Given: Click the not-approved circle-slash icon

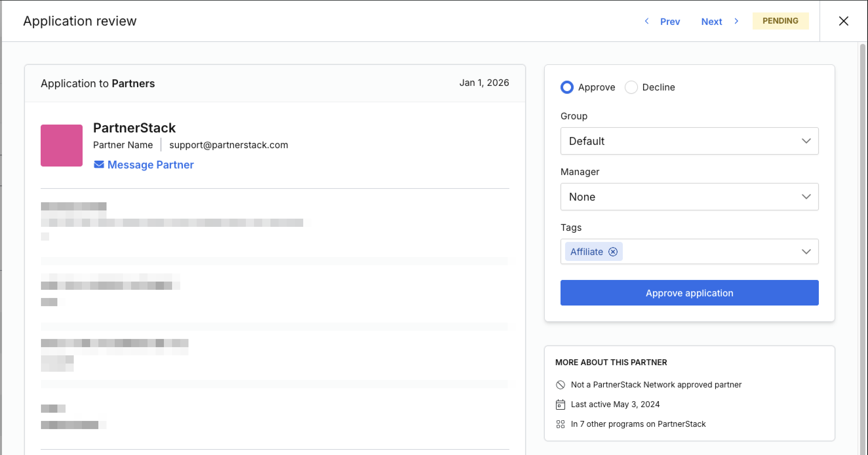Looking at the screenshot, I should (x=560, y=385).
